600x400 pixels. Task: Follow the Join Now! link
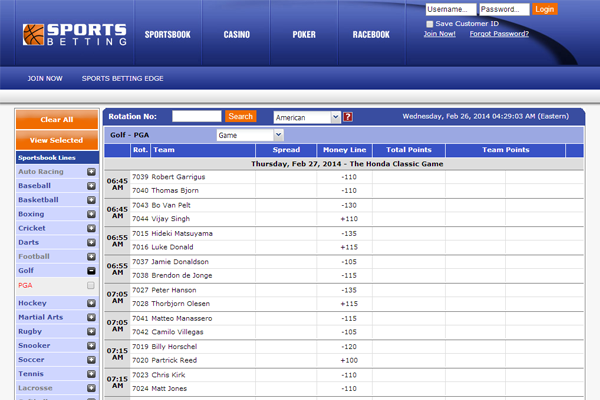439,34
